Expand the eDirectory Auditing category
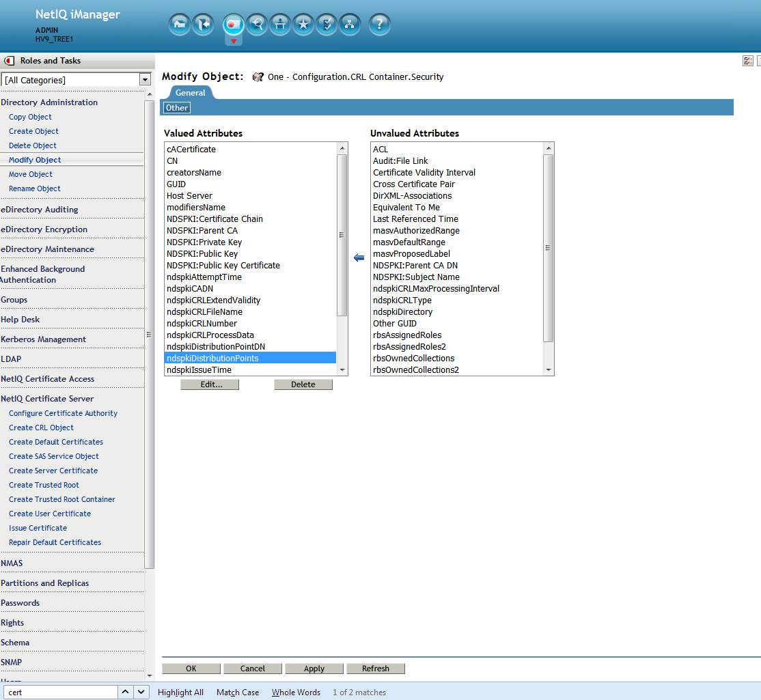 [x=40, y=210]
